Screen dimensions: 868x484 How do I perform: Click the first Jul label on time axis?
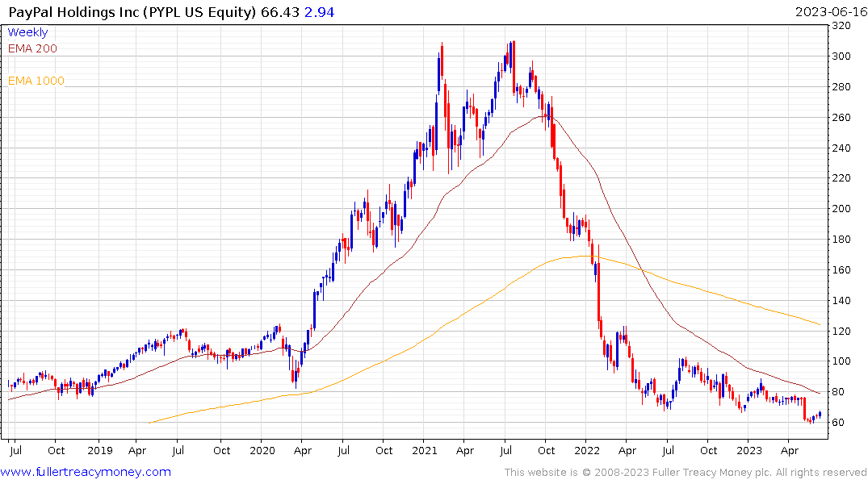(15, 450)
